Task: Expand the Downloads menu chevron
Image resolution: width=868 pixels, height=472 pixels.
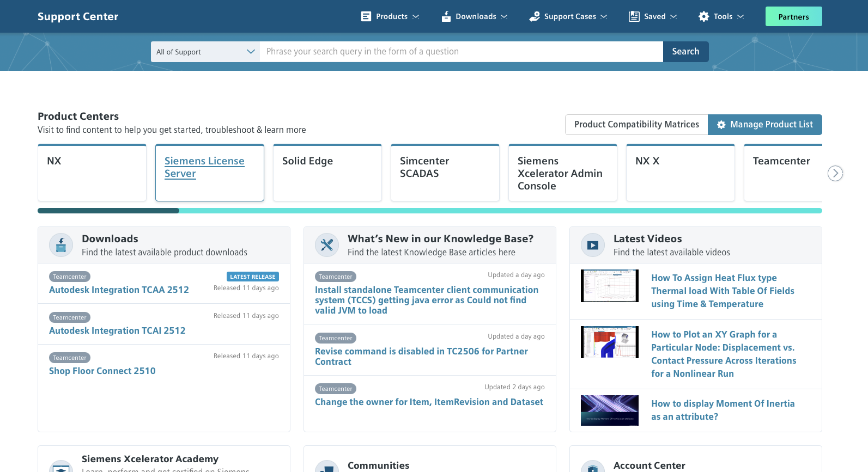Action: (504, 16)
